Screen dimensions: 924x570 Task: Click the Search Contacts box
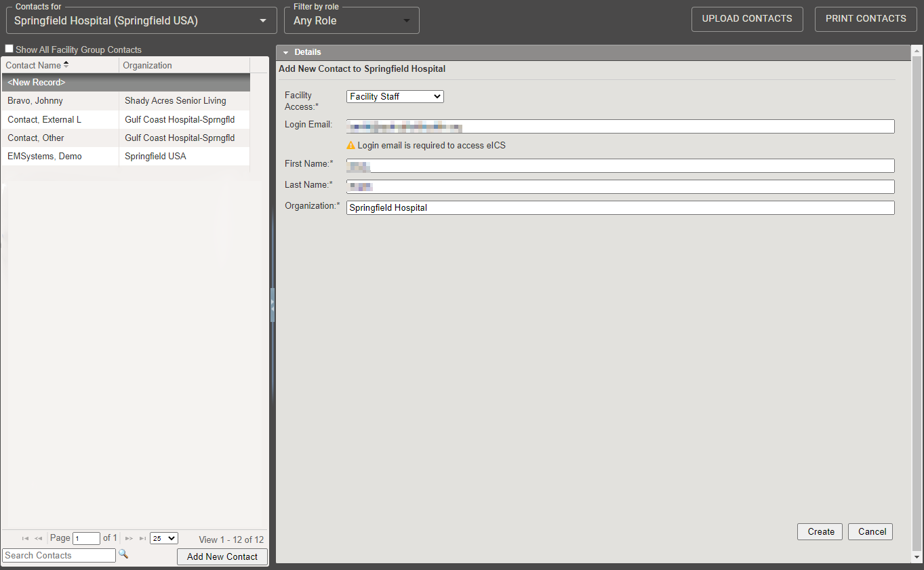click(x=60, y=555)
